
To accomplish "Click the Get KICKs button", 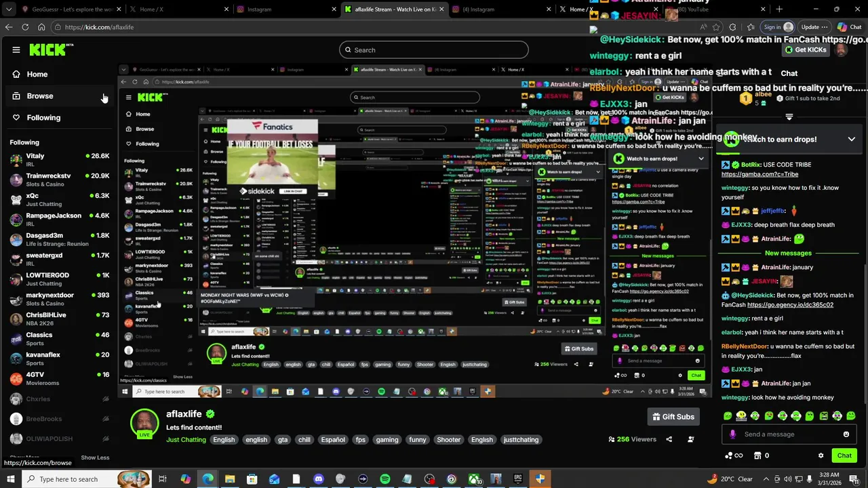I will pyautogui.click(x=806, y=49).
